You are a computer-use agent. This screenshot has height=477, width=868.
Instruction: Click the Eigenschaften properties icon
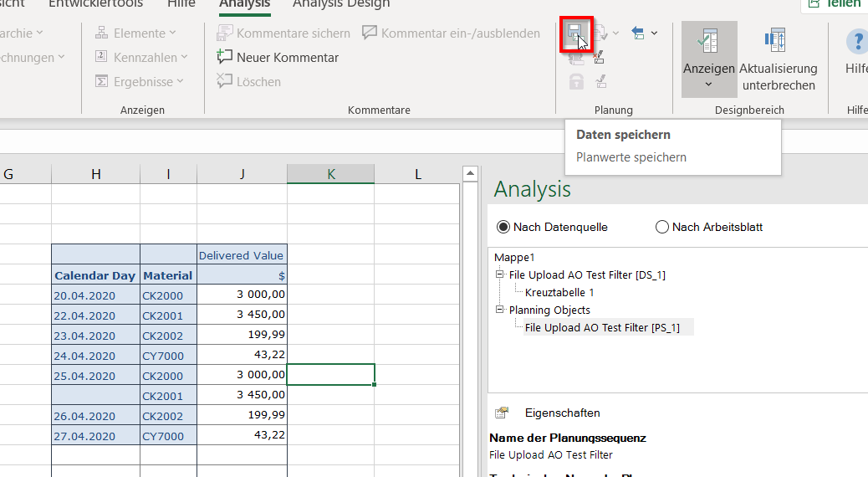502,413
